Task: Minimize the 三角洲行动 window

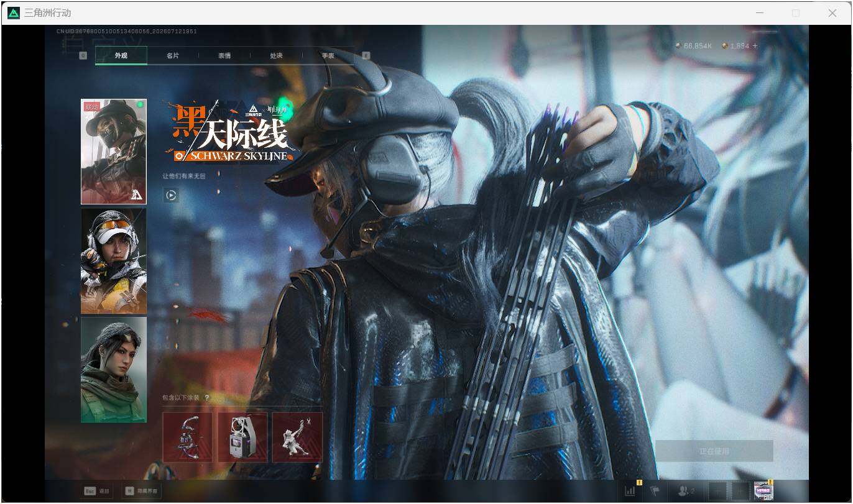Action: (x=760, y=13)
